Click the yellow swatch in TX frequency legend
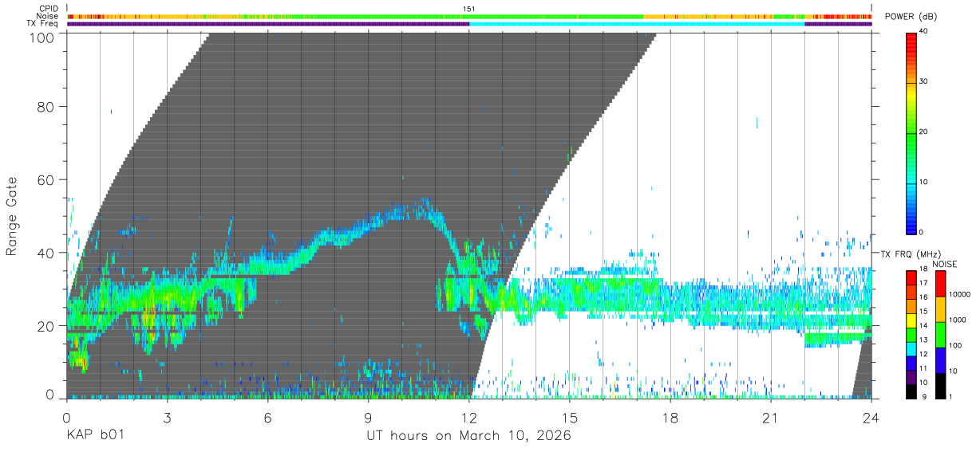This screenshot has height=452, width=980. (911, 320)
